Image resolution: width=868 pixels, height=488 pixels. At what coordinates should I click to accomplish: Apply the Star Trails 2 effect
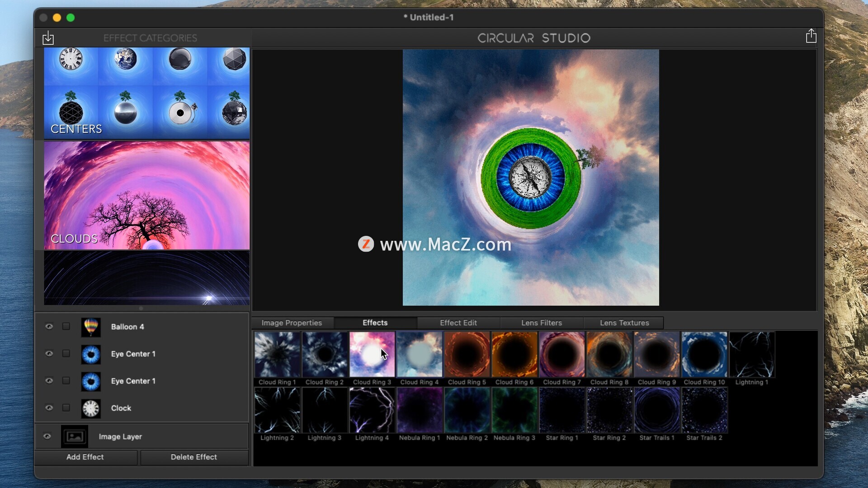tap(704, 410)
